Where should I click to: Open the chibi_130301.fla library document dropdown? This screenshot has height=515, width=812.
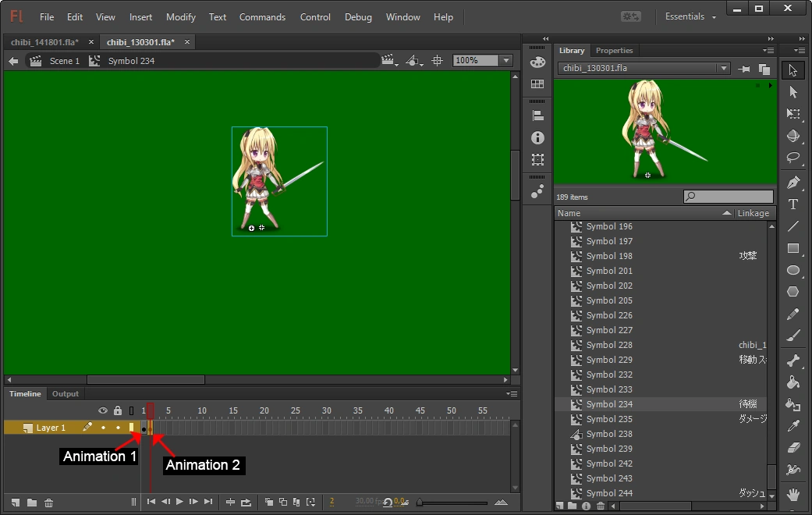(x=724, y=69)
